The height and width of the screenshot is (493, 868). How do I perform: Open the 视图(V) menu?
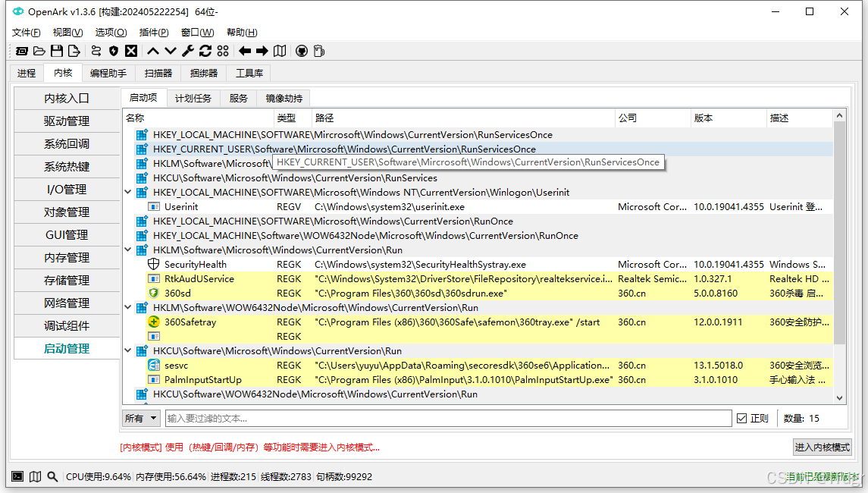pos(67,32)
